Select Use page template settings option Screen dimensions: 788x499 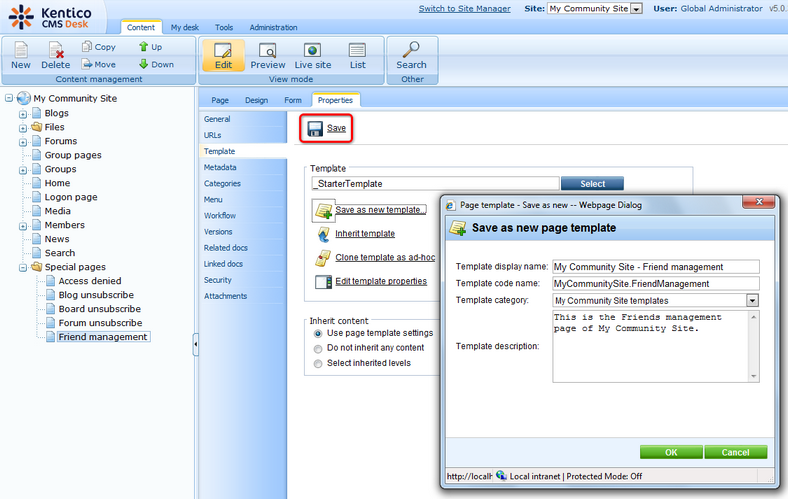point(318,334)
